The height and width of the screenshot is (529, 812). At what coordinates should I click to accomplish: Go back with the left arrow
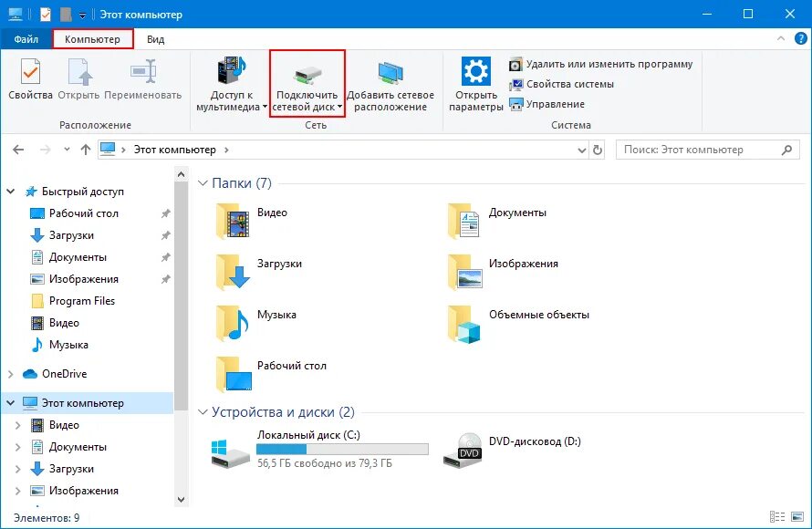tap(18, 150)
